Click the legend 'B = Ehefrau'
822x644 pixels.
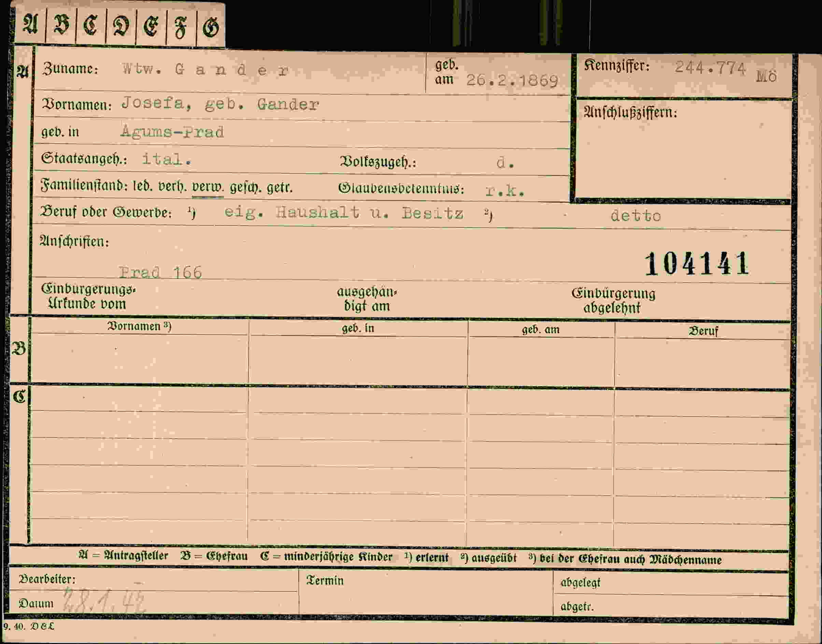click(214, 556)
